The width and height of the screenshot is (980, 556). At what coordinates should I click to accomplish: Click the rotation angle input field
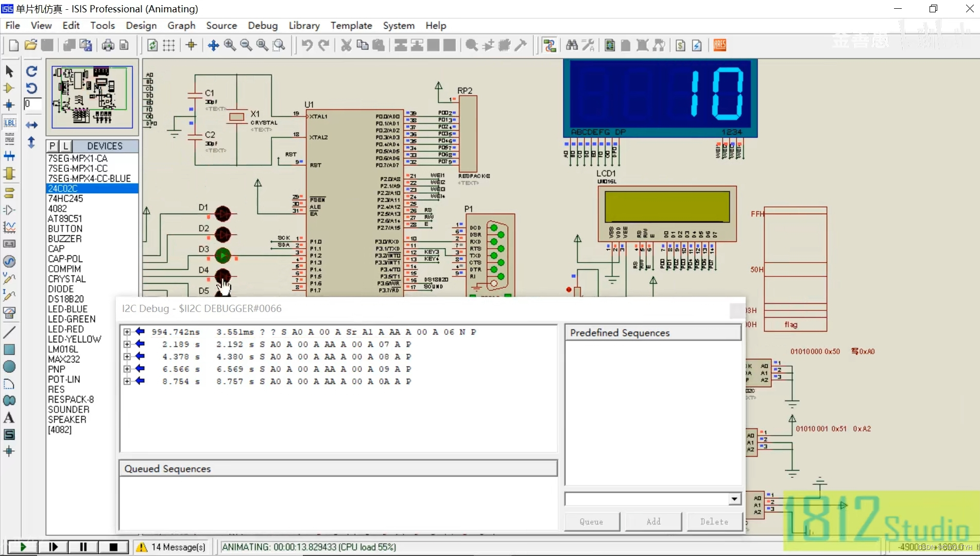[x=32, y=104]
